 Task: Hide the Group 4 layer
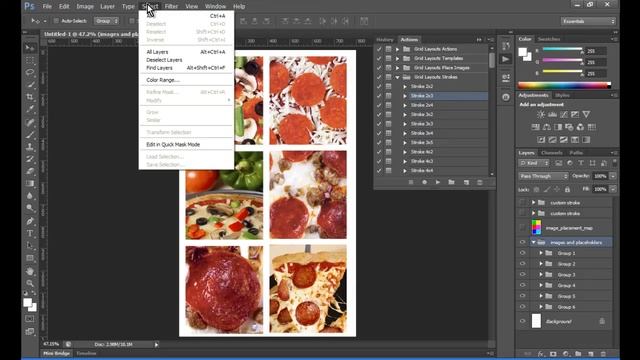(x=522, y=285)
